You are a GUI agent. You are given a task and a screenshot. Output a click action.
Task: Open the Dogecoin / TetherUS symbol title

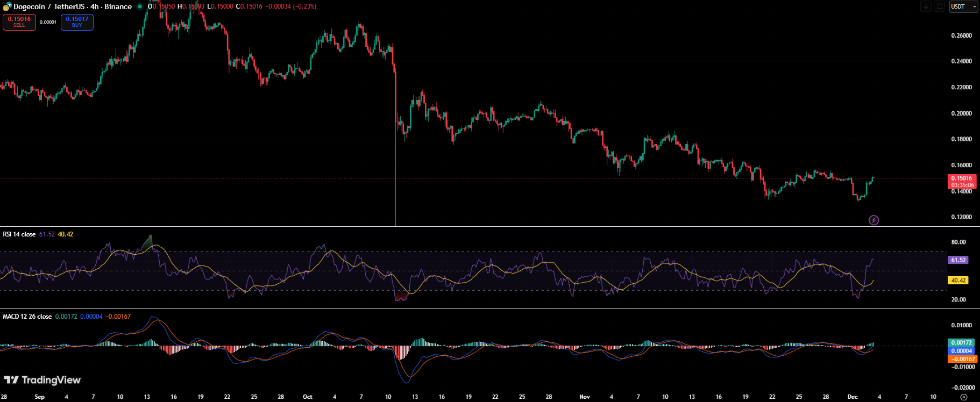click(73, 6)
